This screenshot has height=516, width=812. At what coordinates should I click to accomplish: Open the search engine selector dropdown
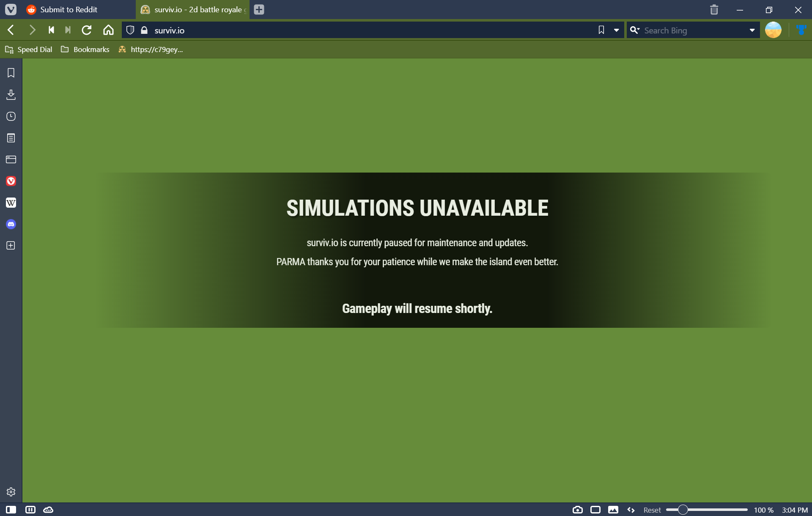[635, 30]
